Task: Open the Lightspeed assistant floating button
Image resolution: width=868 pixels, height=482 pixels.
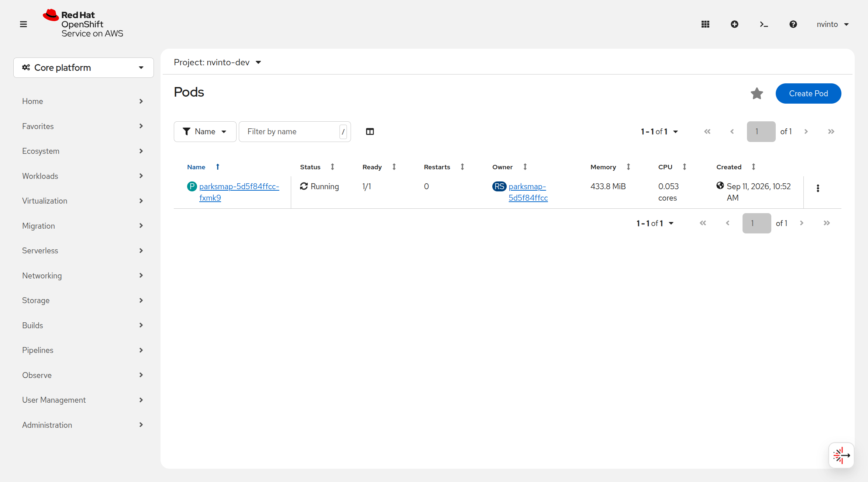Action: click(x=841, y=455)
